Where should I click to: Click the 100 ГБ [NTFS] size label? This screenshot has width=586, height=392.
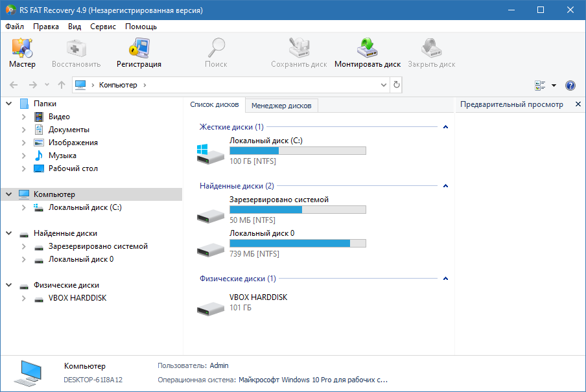pos(253,161)
